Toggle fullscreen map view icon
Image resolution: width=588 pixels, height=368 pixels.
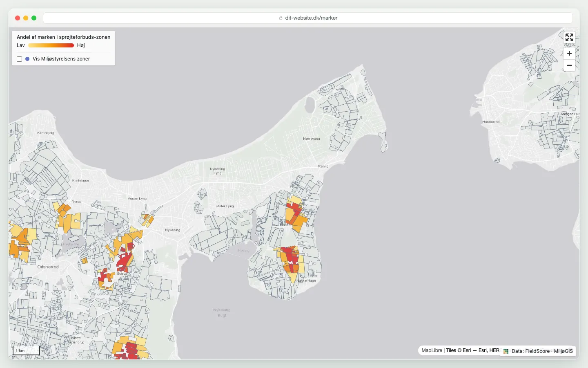coord(569,38)
